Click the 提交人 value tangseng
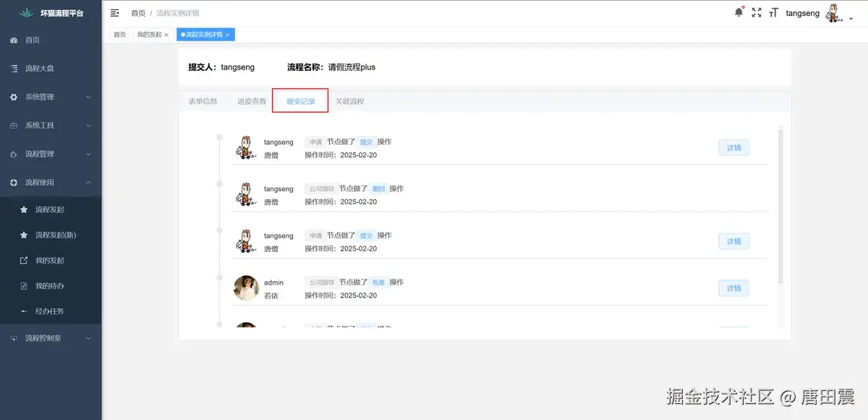This screenshot has height=420, width=868. pos(238,67)
